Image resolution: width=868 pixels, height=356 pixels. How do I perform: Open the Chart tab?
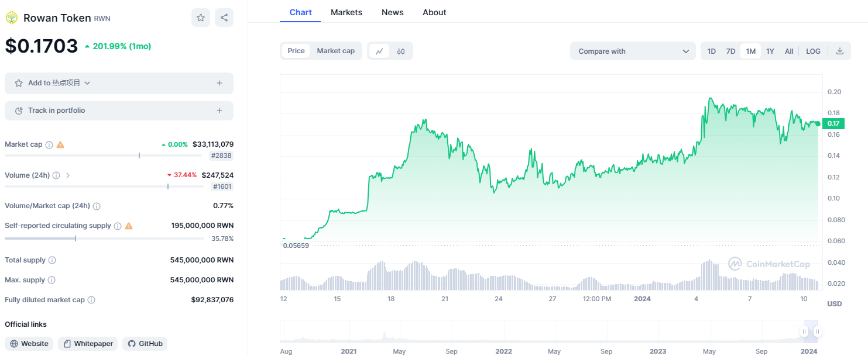[x=300, y=12]
